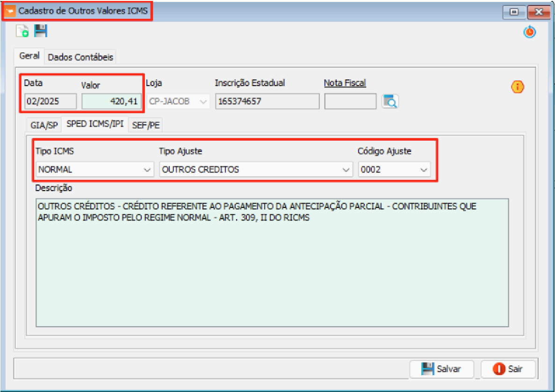Screen dimensions: 555x392
Task: Click the Sair button
Action: coord(508,369)
